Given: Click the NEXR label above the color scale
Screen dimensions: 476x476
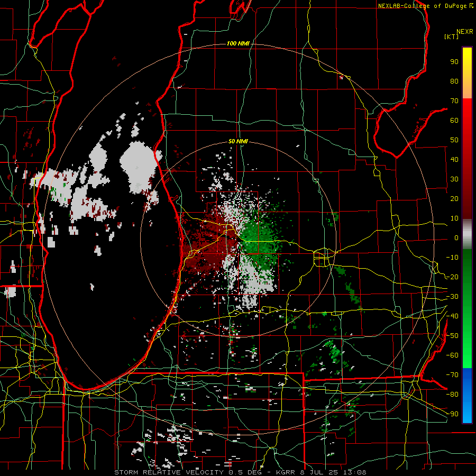Looking at the screenshot, I should coord(464,32).
